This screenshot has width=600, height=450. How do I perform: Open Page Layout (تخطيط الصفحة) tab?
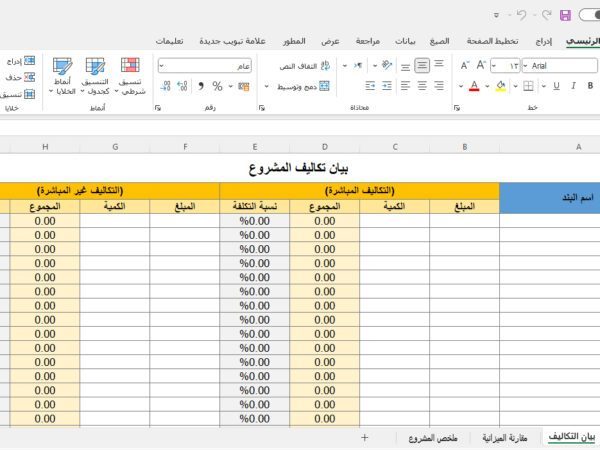pyautogui.click(x=492, y=41)
